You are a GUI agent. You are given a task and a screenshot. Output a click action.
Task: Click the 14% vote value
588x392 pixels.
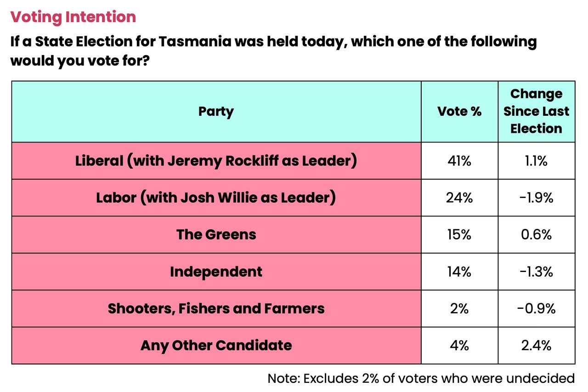[x=459, y=272]
